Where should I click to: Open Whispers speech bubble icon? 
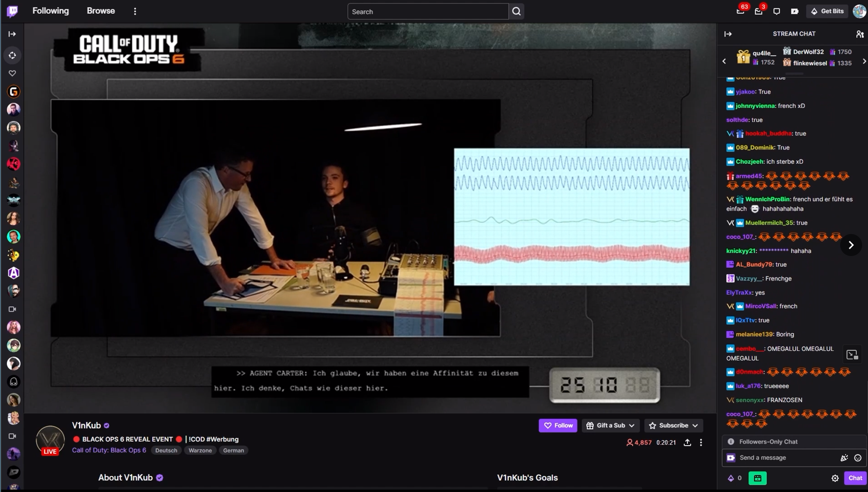776,11
